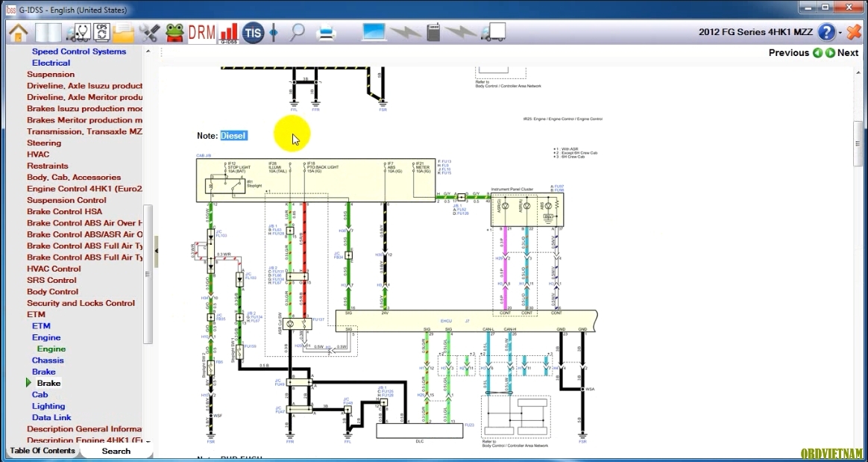This screenshot has height=462, width=868.
Task: Click the vehicle interface module icon
Action: [433, 32]
